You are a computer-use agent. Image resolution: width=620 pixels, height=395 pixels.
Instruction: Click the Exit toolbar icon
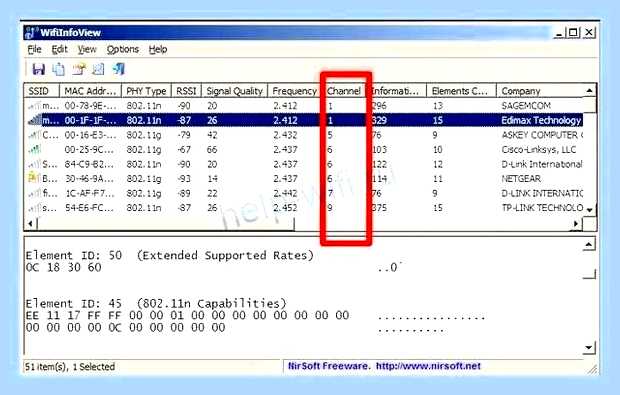pos(118,69)
